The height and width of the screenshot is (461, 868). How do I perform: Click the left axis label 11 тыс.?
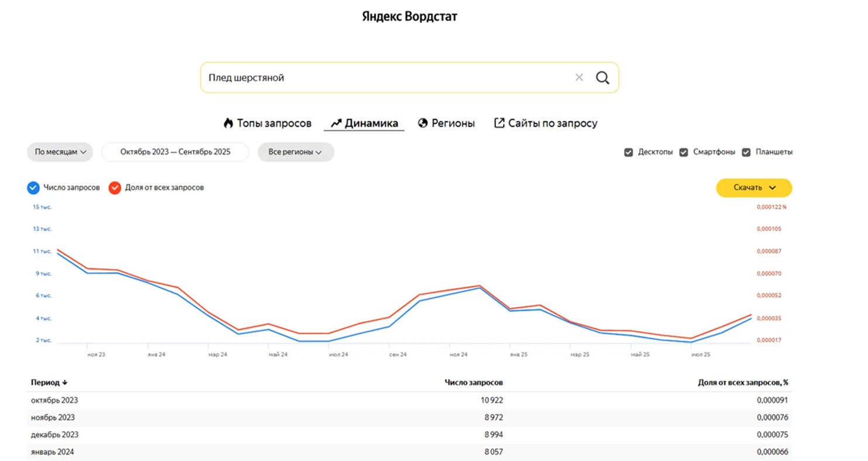[x=43, y=251]
